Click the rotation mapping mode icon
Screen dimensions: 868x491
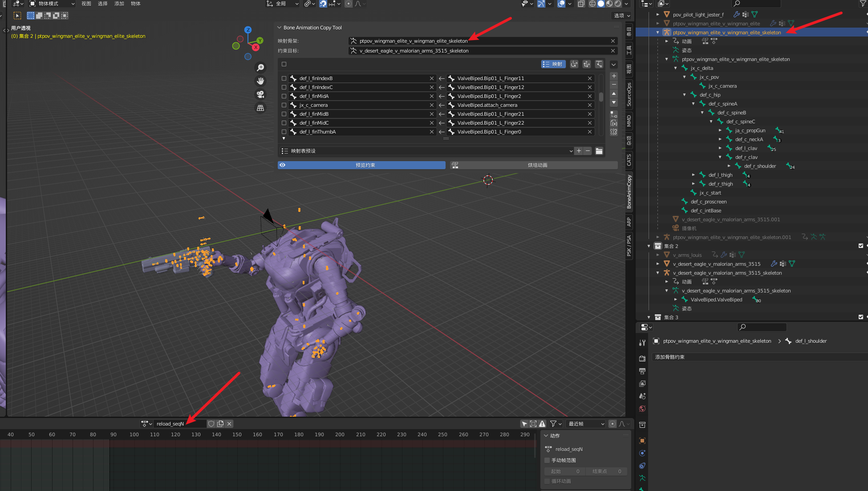(x=574, y=64)
